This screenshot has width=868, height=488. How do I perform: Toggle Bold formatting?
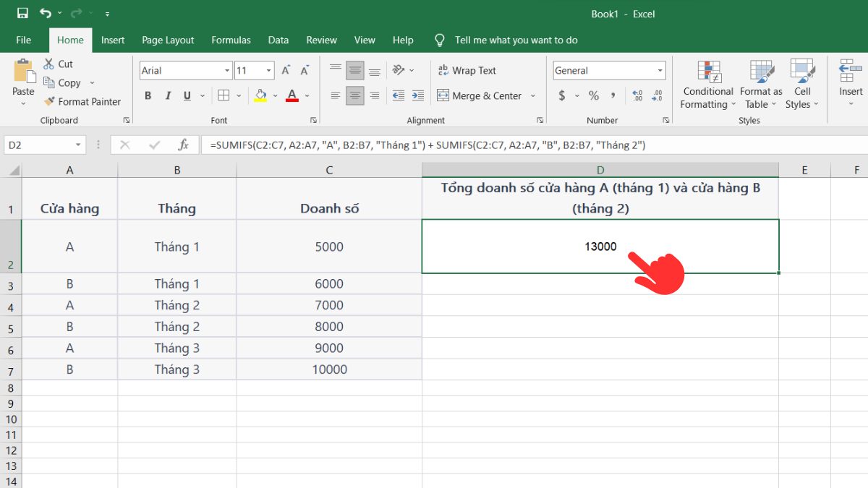point(148,95)
